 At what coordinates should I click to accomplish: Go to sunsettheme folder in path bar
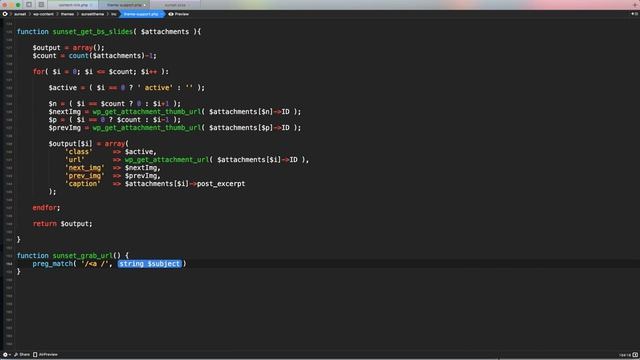point(92,14)
